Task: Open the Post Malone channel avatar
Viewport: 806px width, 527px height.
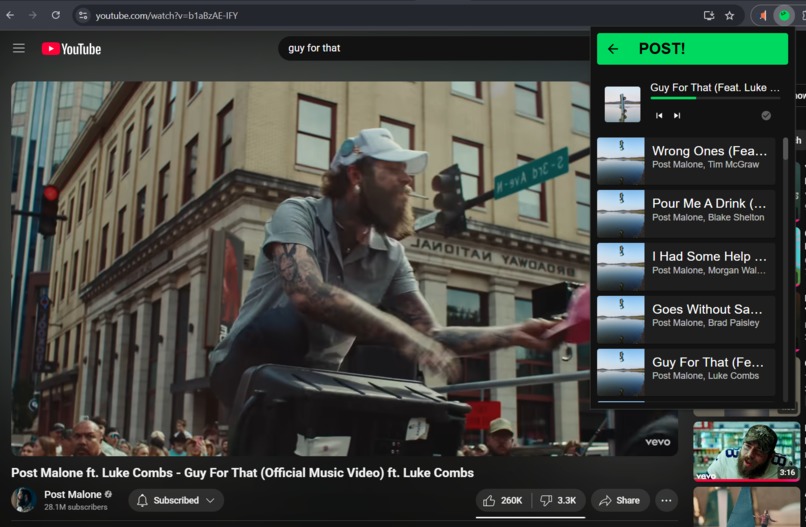Action: pyautogui.click(x=23, y=500)
